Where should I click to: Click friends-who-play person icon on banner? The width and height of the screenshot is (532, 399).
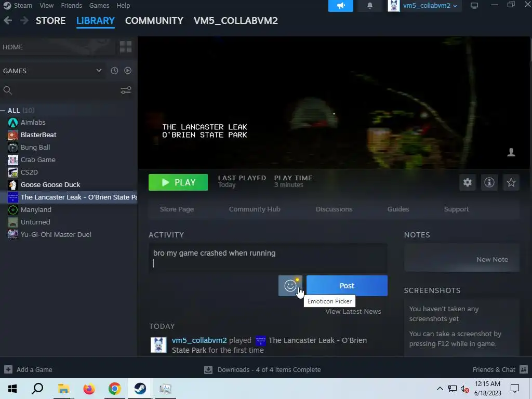point(511,152)
